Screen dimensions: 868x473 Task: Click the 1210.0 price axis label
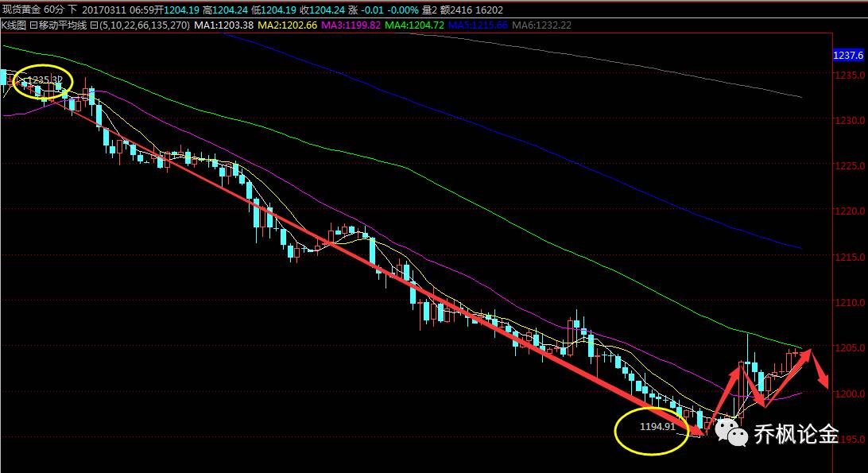(x=851, y=302)
